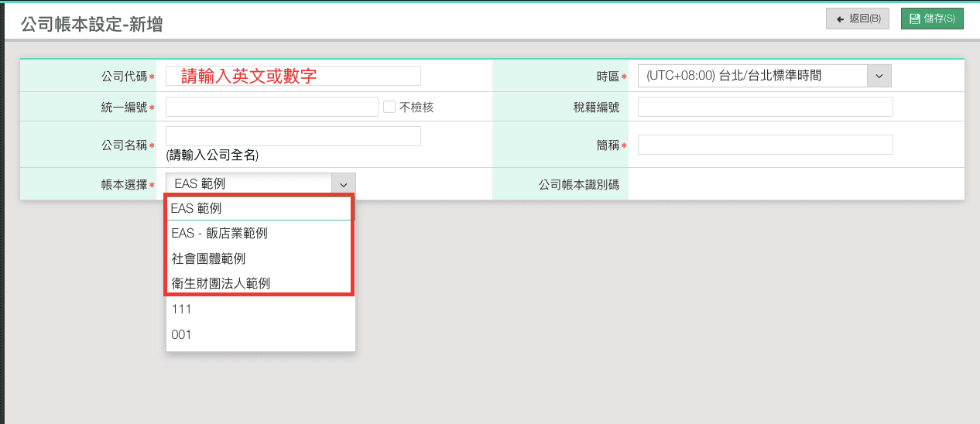Image resolution: width=980 pixels, height=424 pixels.
Task: Select 社會團體範例 ledger option
Action: (259, 258)
